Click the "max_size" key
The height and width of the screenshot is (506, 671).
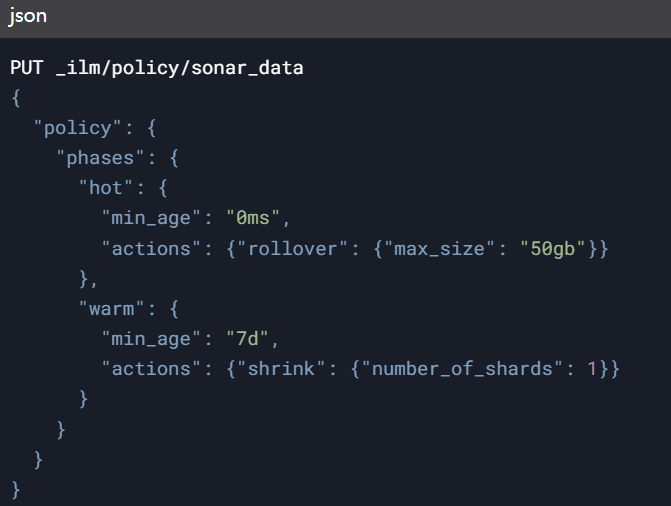[440, 249]
